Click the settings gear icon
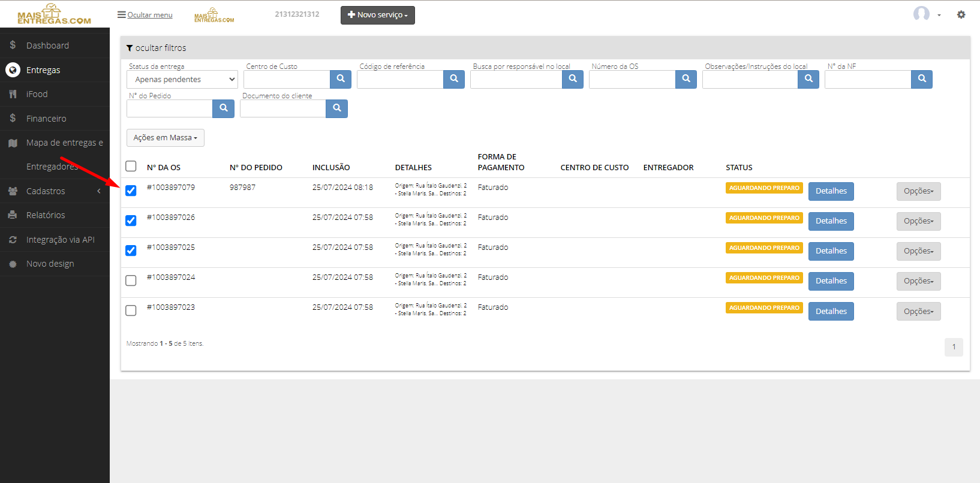The image size is (980, 483). click(x=961, y=14)
